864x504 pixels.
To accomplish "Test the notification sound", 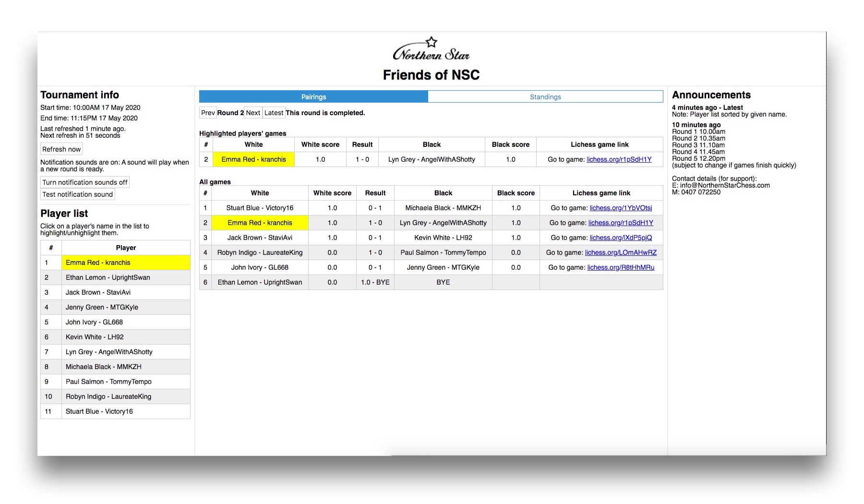I will (78, 194).
